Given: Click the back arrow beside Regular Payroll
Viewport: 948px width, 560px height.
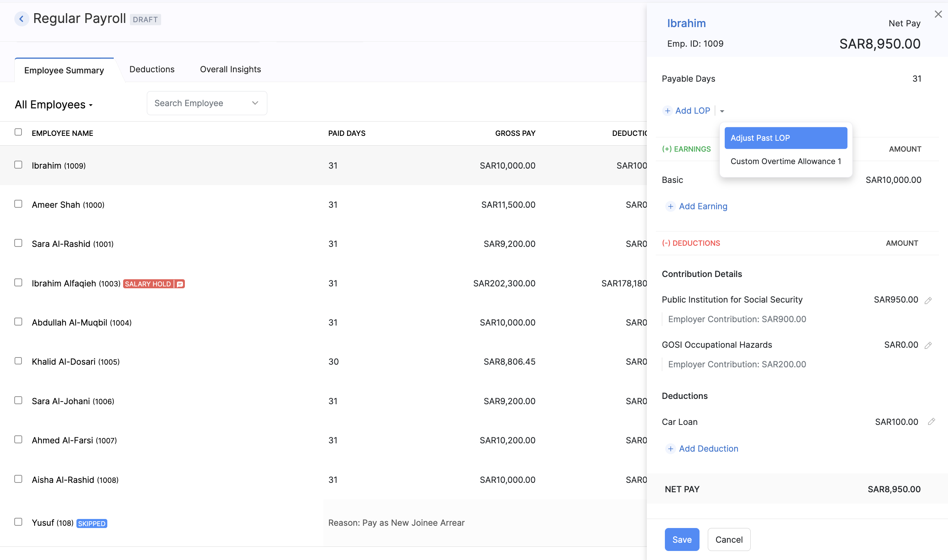Looking at the screenshot, I should coord(21,19).
